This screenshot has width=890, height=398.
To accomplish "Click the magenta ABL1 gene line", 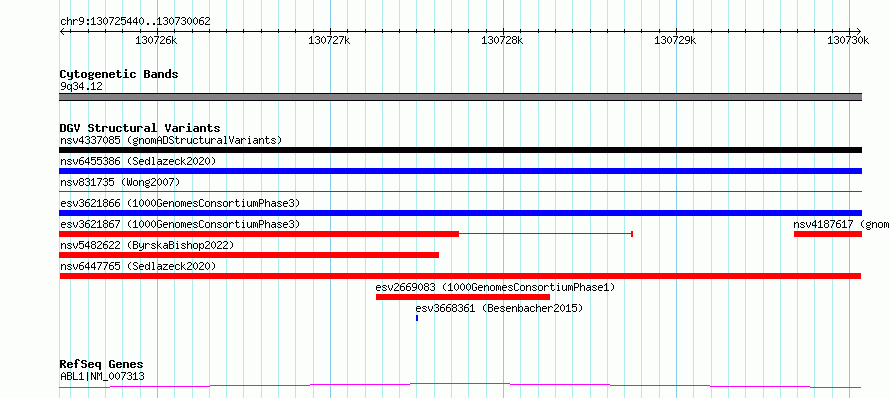I will coord(460,386).
